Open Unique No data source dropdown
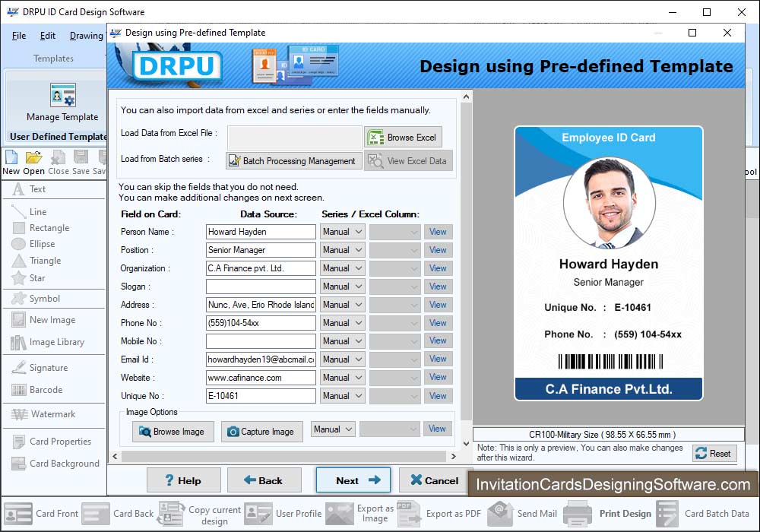The height and width of the screenshot is (532, 760). tap(342, 396)
